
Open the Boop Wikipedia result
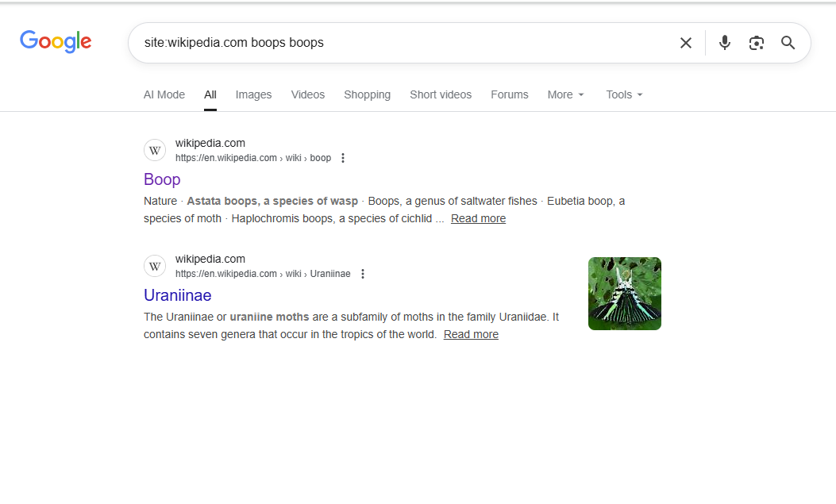coord(162,179)
